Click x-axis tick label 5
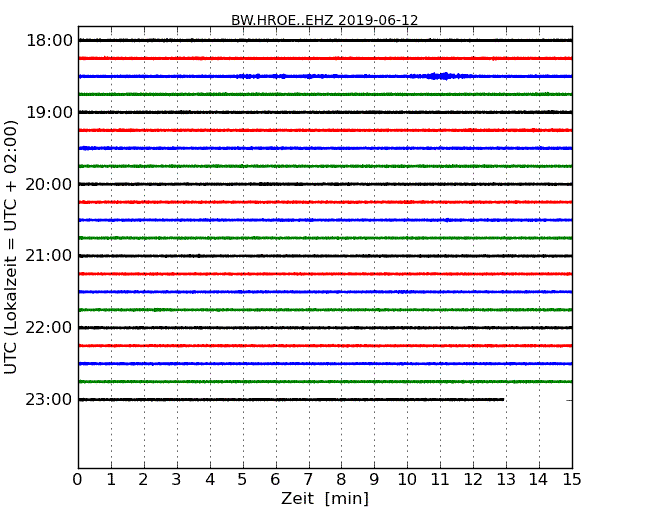Screen dimensions: 650x520 pos(243,480)
